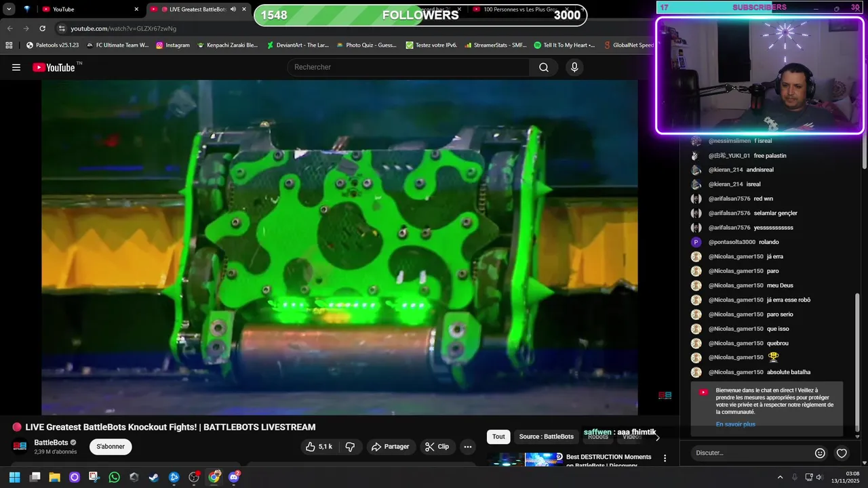The image size is (868, 488).
Task: Open the BattleBots channel name link
Action: [x=51, y=443]
